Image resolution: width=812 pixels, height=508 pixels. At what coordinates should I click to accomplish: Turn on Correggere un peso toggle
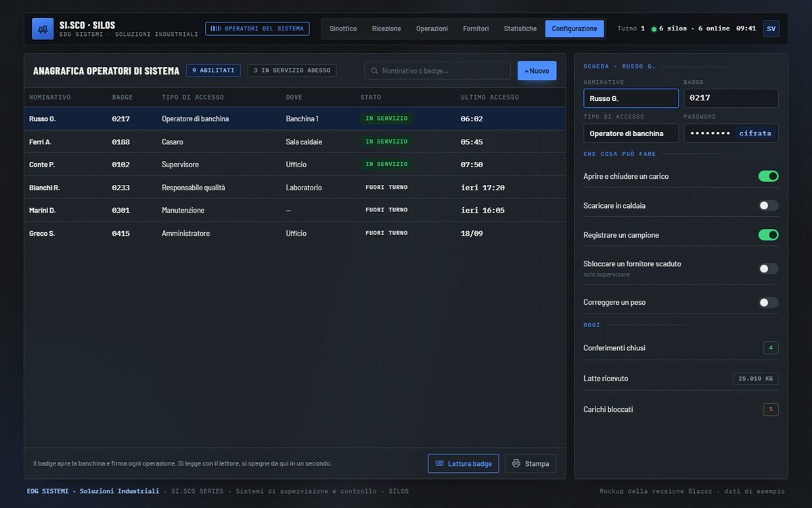[x=768, y=302]
